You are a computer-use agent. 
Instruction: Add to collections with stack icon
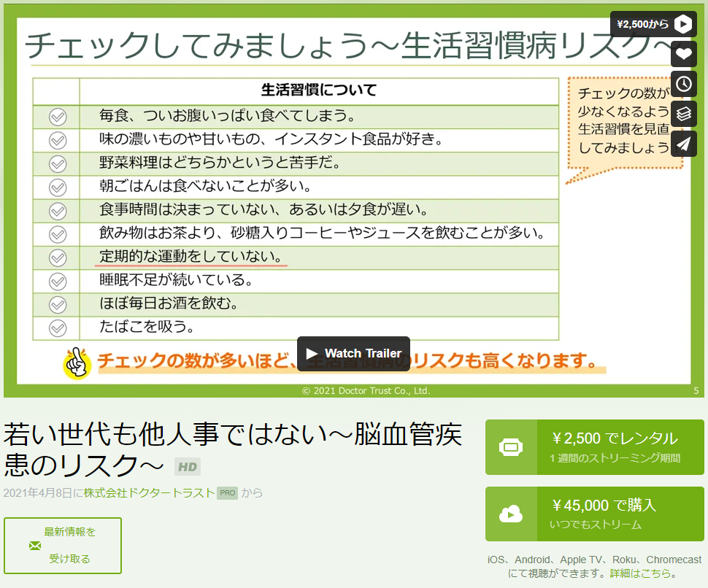pyautogui.click(x=683, y=114)
